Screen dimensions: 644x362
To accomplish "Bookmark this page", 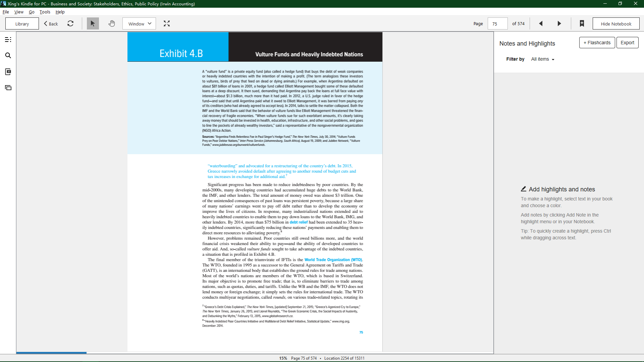I will click(582, 23).
